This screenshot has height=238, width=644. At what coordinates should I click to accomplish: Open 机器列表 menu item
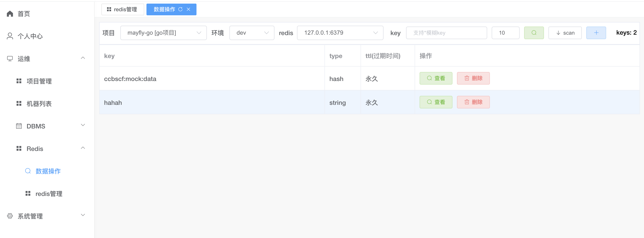39,103
